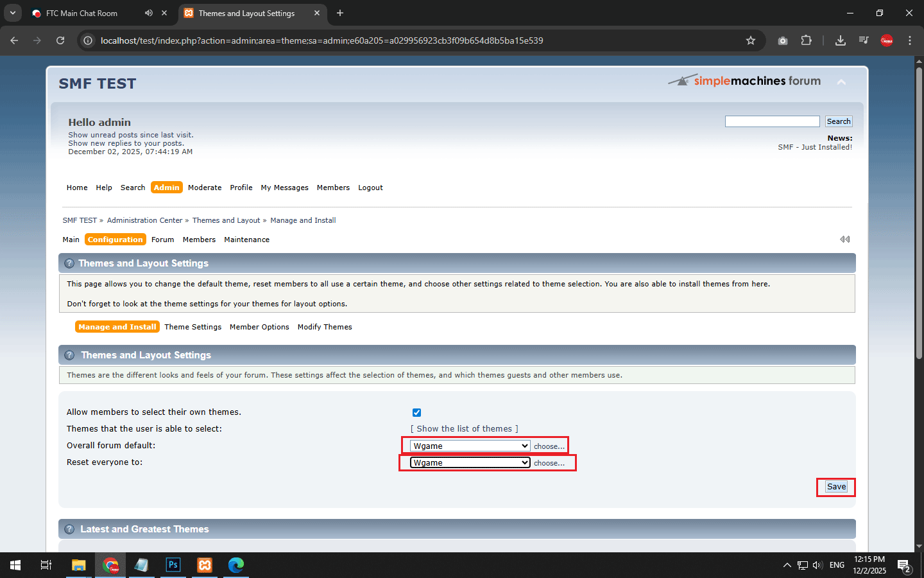924x578 pixels.
Task: Open the browser Downloads icon
Action: point(840,40)
